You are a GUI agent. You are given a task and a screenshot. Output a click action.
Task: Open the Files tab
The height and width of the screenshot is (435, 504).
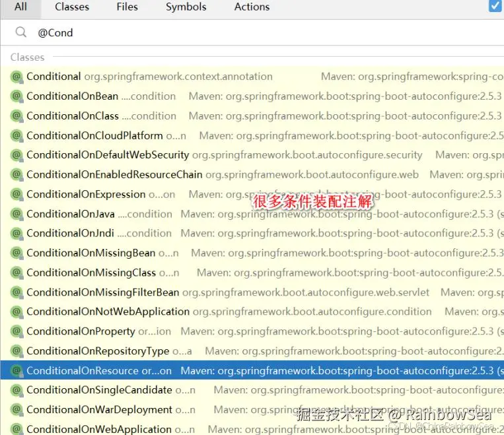tap(127, 7)
